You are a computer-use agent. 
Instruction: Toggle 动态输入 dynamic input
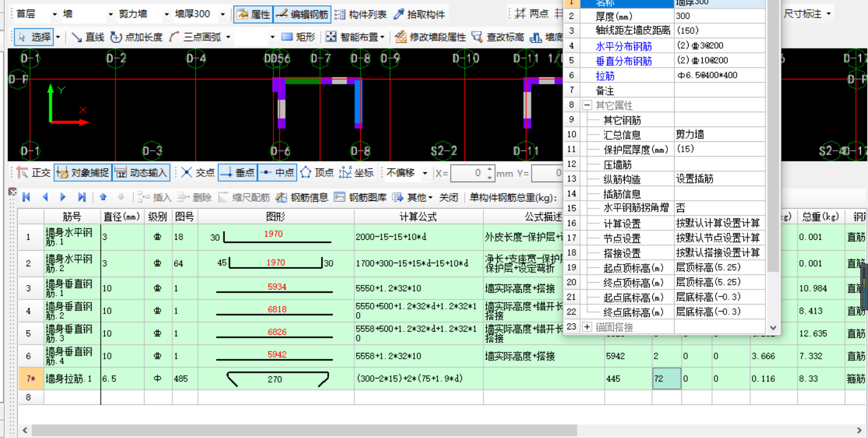pos(141,173)
